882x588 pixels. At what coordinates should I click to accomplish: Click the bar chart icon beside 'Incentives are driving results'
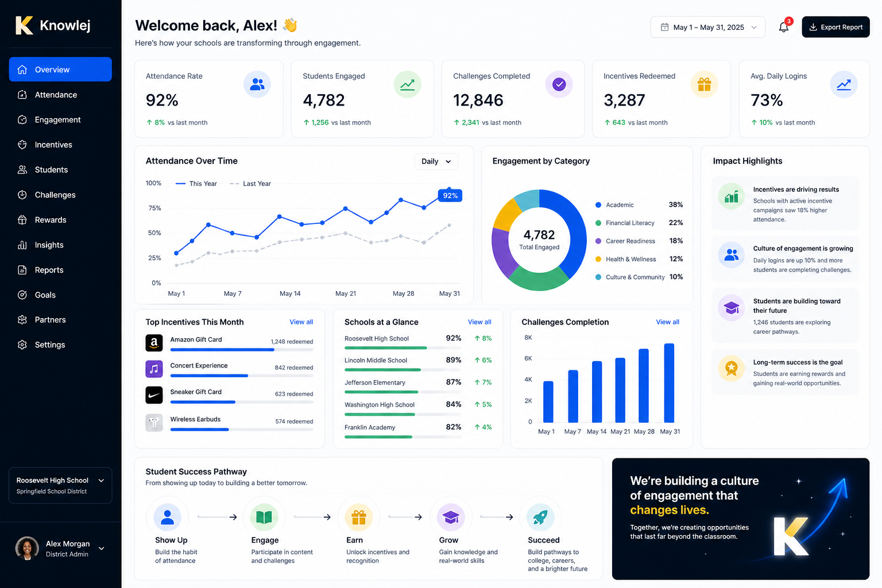point(732,196)
